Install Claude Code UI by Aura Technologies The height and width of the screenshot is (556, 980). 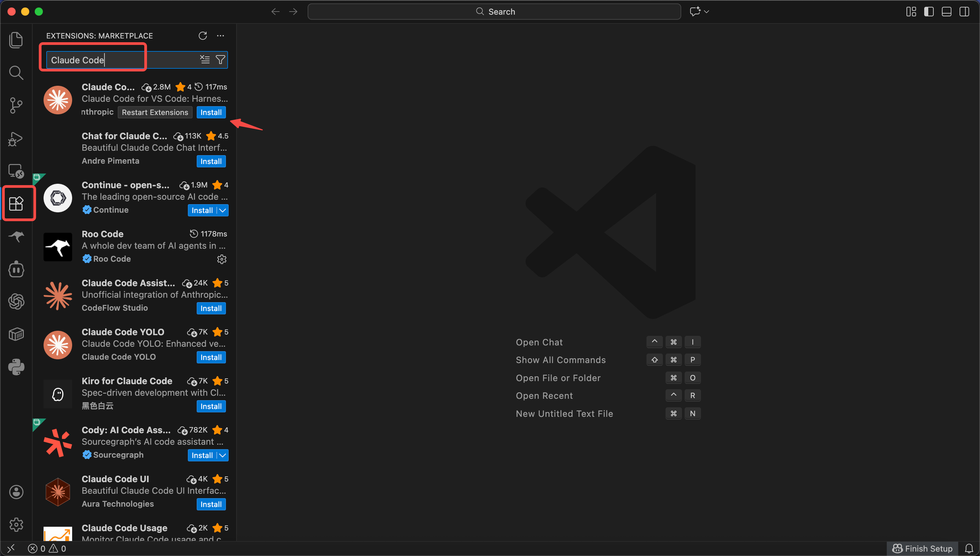coord(211,504)
